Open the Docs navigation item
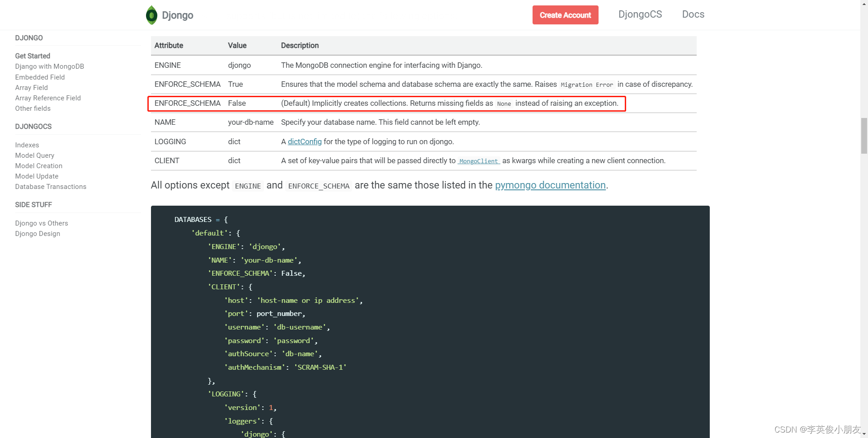This screenshot has width=868, height=438. pyautogui.click(x=693, y=14)
